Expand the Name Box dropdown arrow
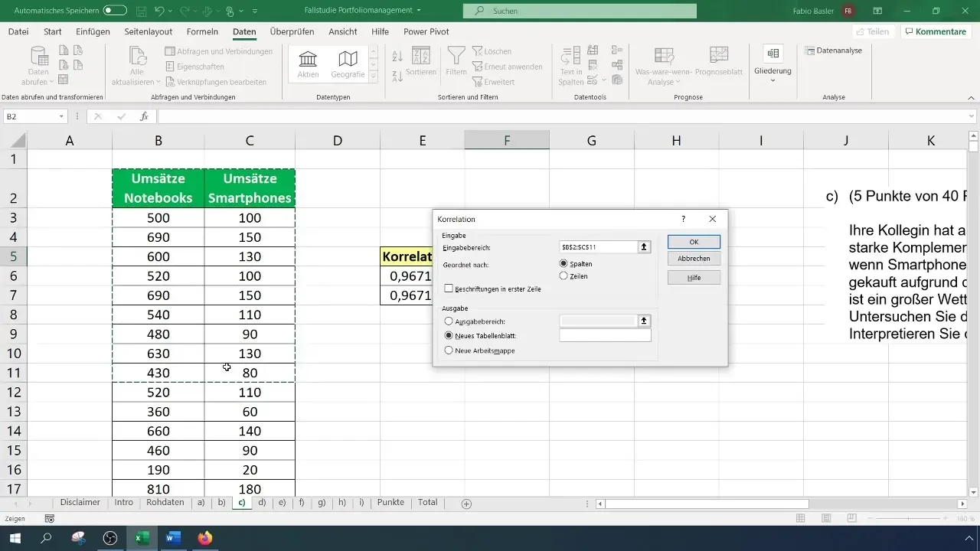 pos(61,116)
